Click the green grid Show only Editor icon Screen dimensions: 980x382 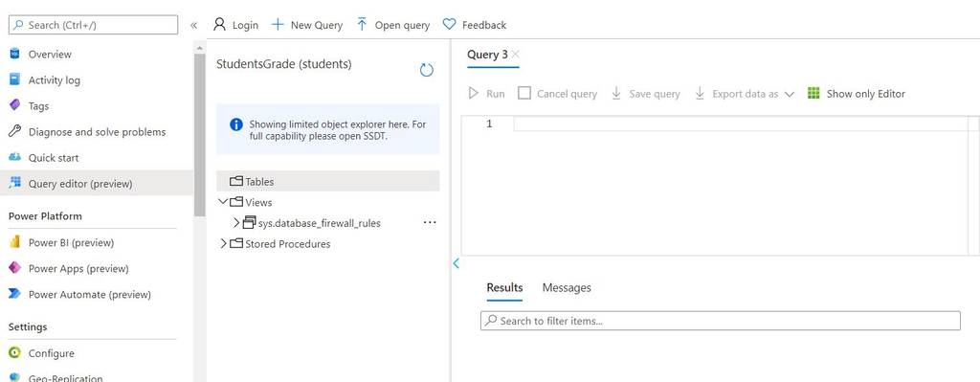813,93
